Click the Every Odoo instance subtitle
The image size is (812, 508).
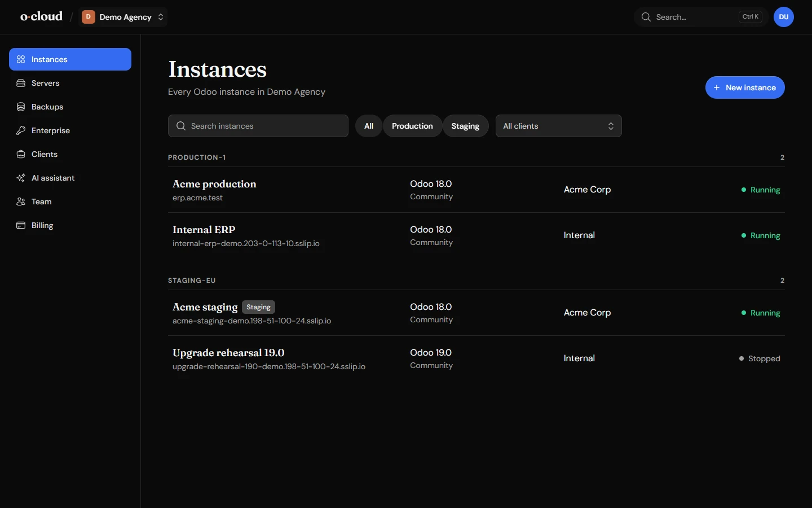[x=246, y=91]
